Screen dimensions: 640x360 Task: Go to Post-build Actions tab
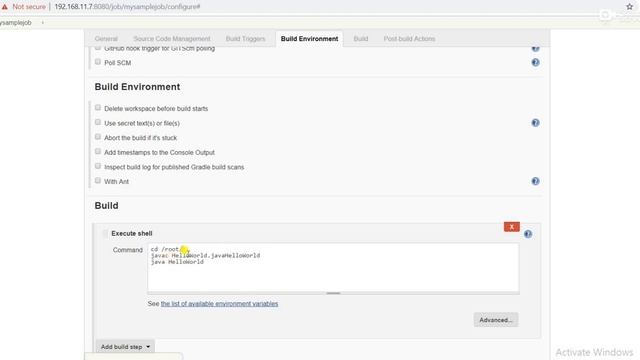[x=409, y=39]
